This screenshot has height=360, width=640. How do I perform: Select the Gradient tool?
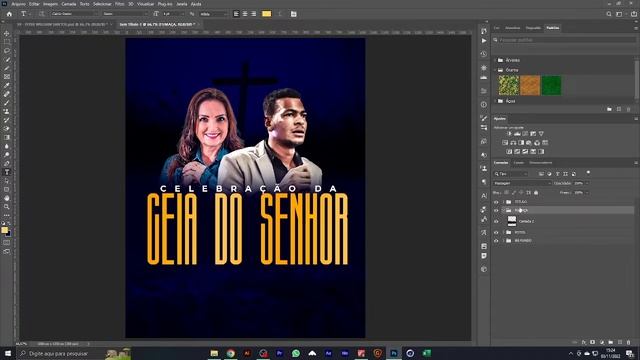pyautogui.click(x=7, y=138)
